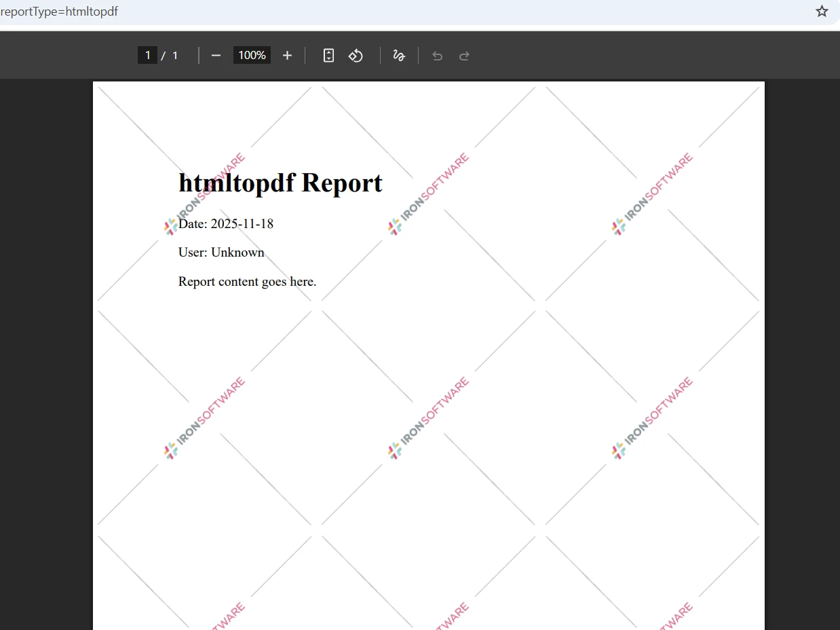This screenshot has height=630, width=840.
Task: Bookmark this page with the star
Action: pos(822,11)
